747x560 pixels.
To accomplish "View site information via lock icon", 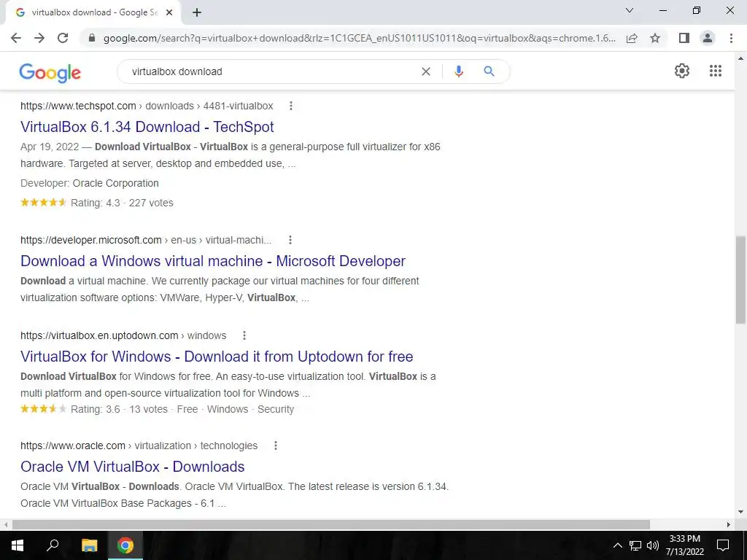I will point(93,38).
